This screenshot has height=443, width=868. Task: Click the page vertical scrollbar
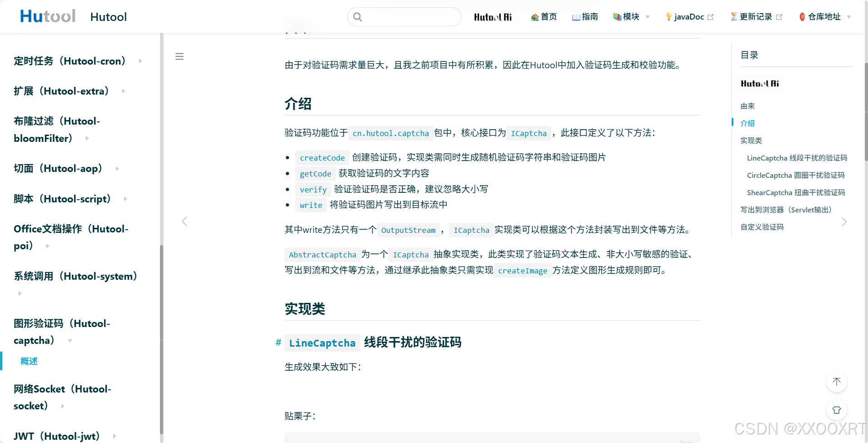(x=866, y=111)
